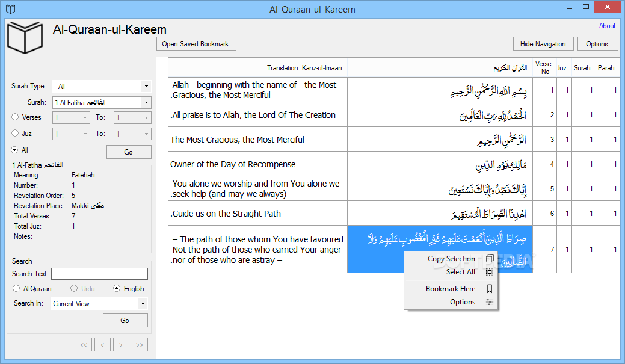This screenshot has height=364, width=625.
Task: Click the Surah column header
Action: coord(583,67)
